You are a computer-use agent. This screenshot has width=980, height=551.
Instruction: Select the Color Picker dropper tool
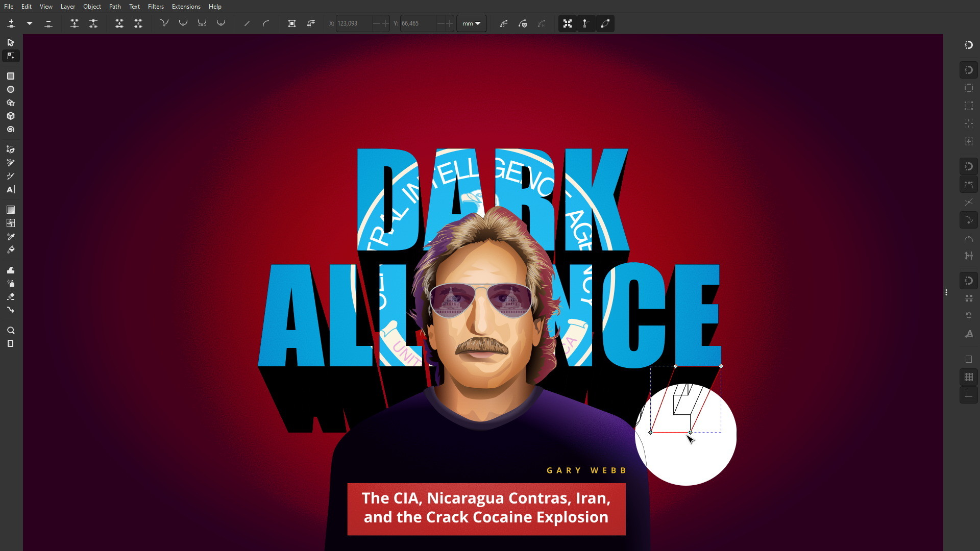(x=11, y=237)
